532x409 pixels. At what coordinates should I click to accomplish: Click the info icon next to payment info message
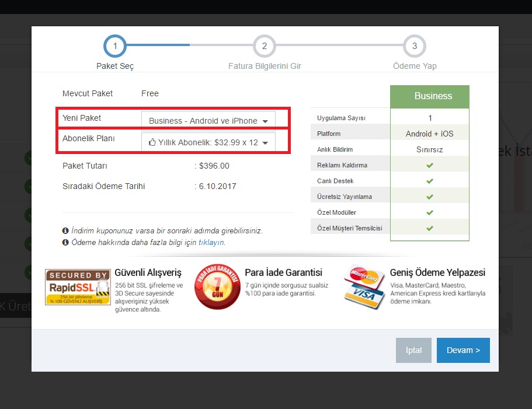[x=65, y=242]
